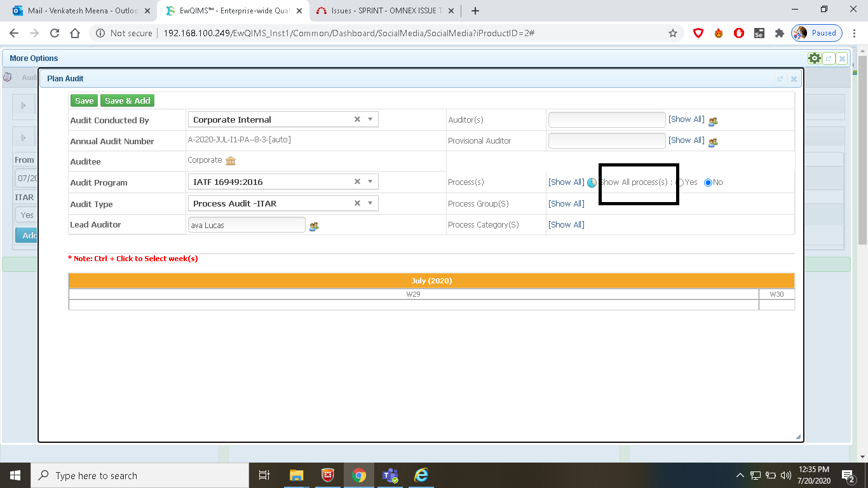Go to browser home page
Screen dimensions: 868x488
pos(75,33)
